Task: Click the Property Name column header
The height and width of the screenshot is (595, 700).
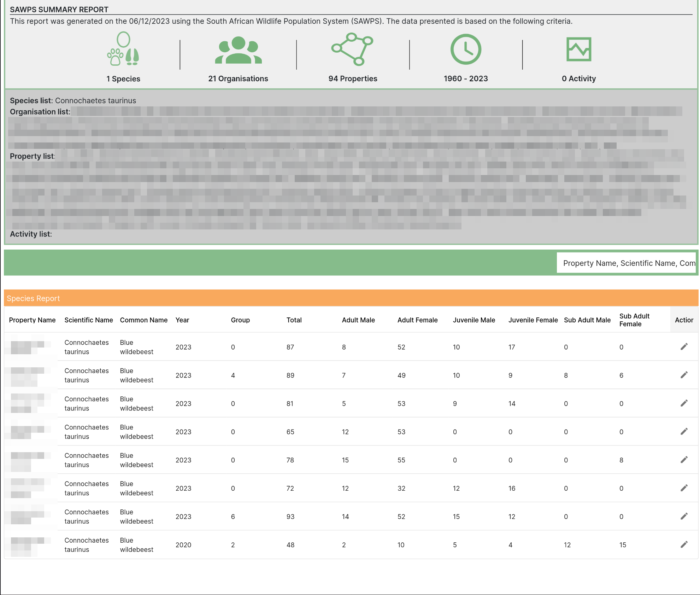Action: coord(32,320)
